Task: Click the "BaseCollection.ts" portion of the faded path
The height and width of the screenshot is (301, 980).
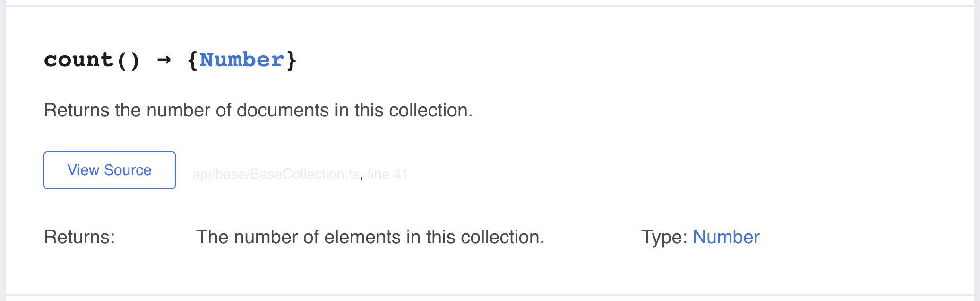Action: click(x=305, y=174)
